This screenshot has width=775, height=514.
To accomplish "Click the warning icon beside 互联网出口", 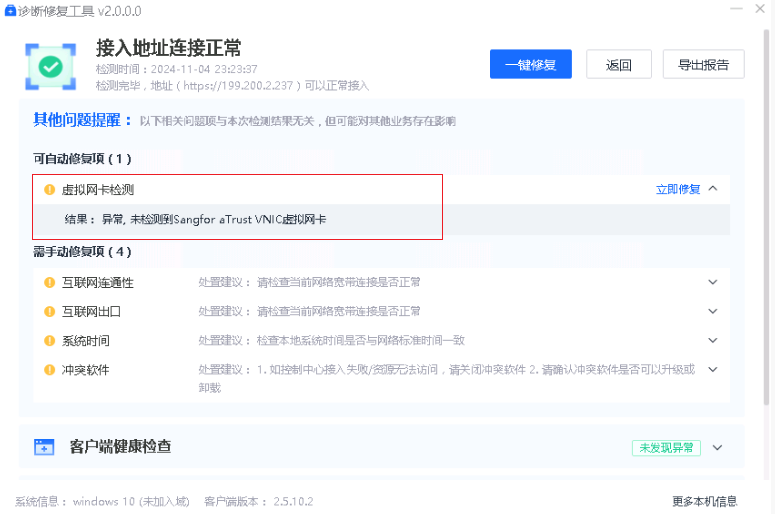I will coord(49,311).
